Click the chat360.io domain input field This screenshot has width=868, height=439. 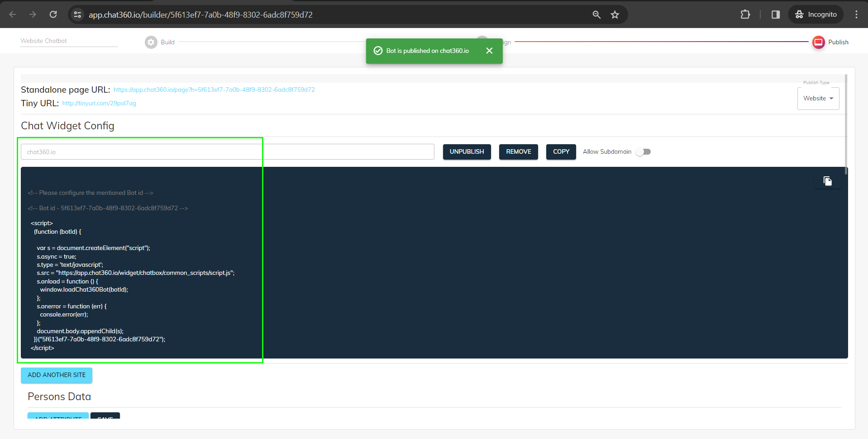click(x=227, y=152)
